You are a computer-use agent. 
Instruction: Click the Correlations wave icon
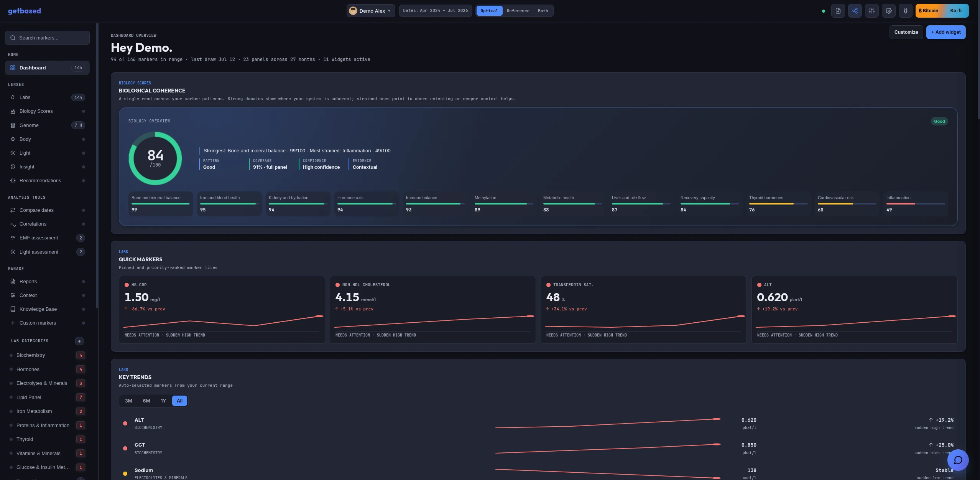tap(13, 224)
